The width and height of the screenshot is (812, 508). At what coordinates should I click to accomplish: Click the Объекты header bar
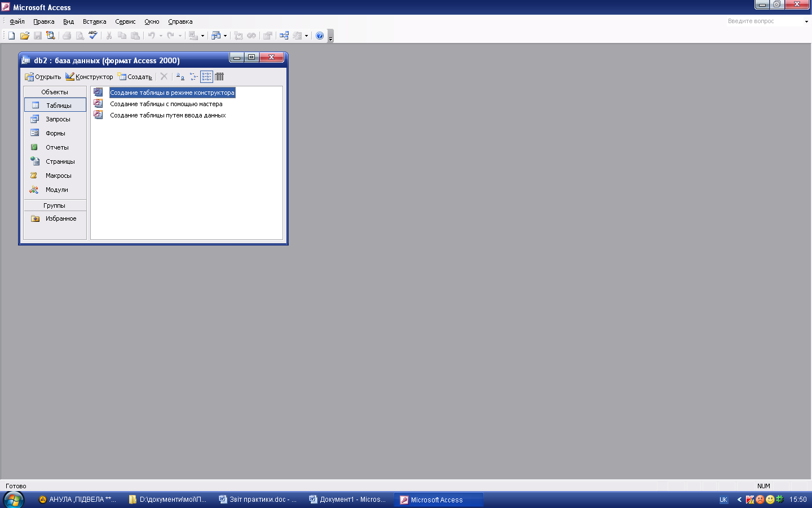pyautogui.click(x=55, y=92)
